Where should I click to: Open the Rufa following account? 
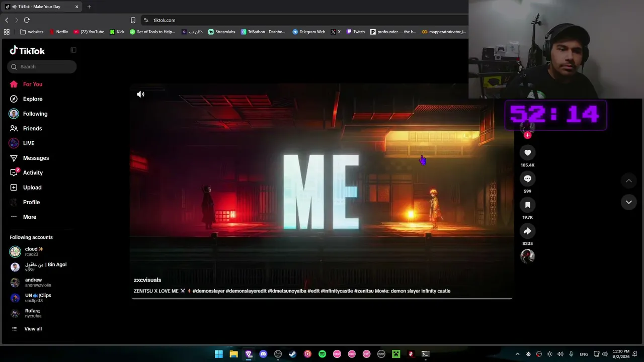26,313
